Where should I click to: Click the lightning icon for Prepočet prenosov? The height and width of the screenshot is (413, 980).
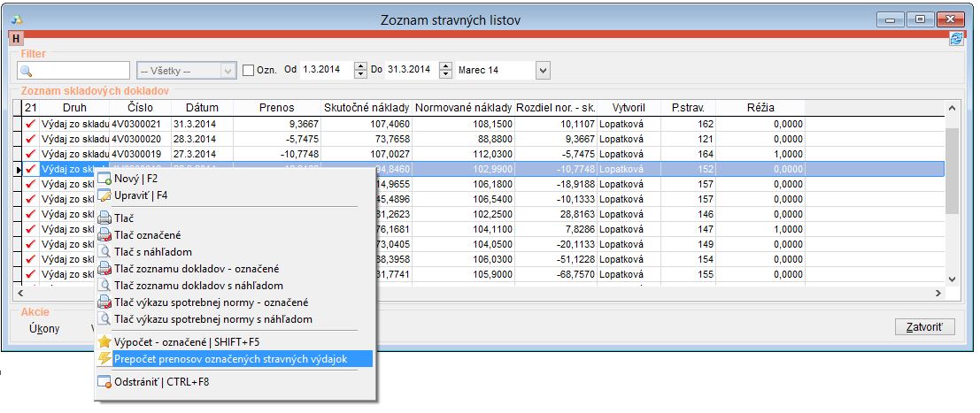pyautogui.click(x=104, y=358)
